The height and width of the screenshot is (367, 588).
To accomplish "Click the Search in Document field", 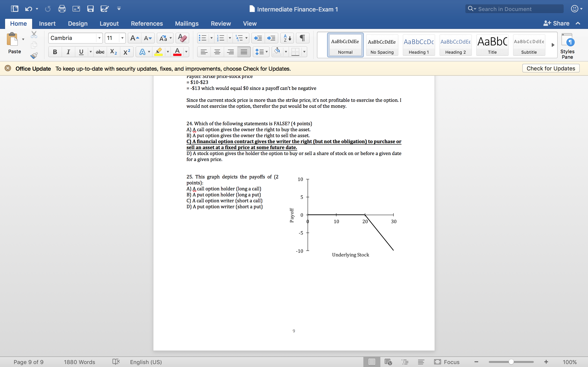I will [514, 9].
